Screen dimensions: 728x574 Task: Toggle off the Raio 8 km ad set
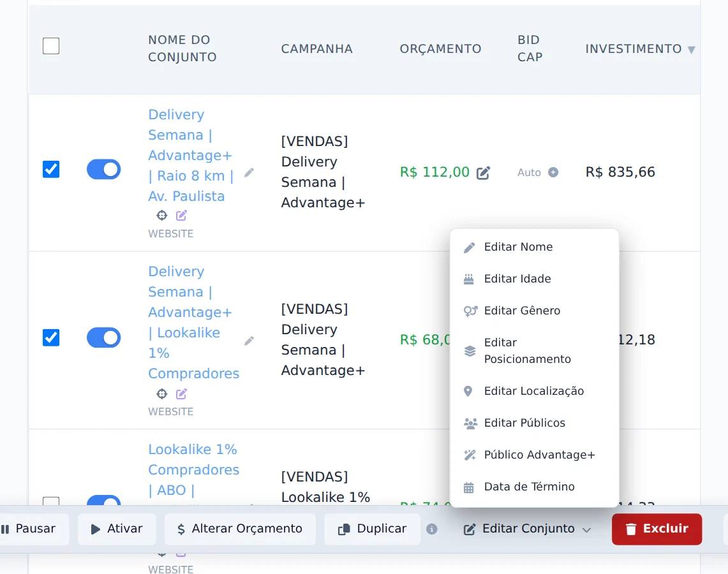(103, 170)
